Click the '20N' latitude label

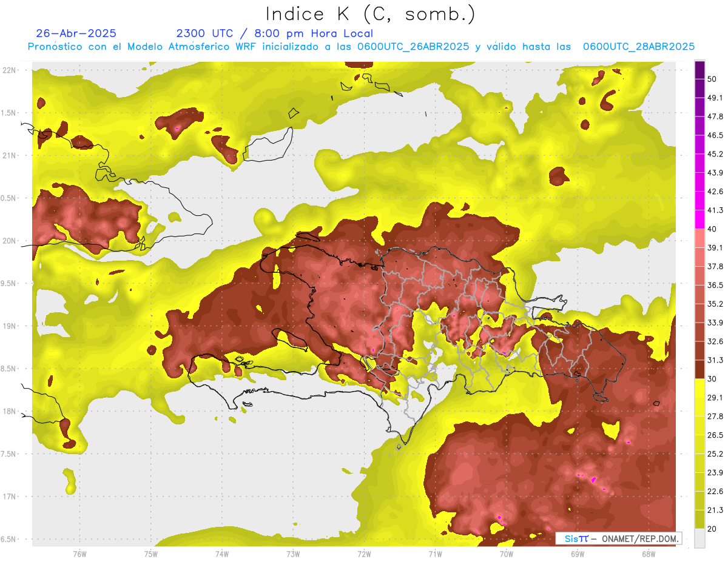click(x=9, y=241)
